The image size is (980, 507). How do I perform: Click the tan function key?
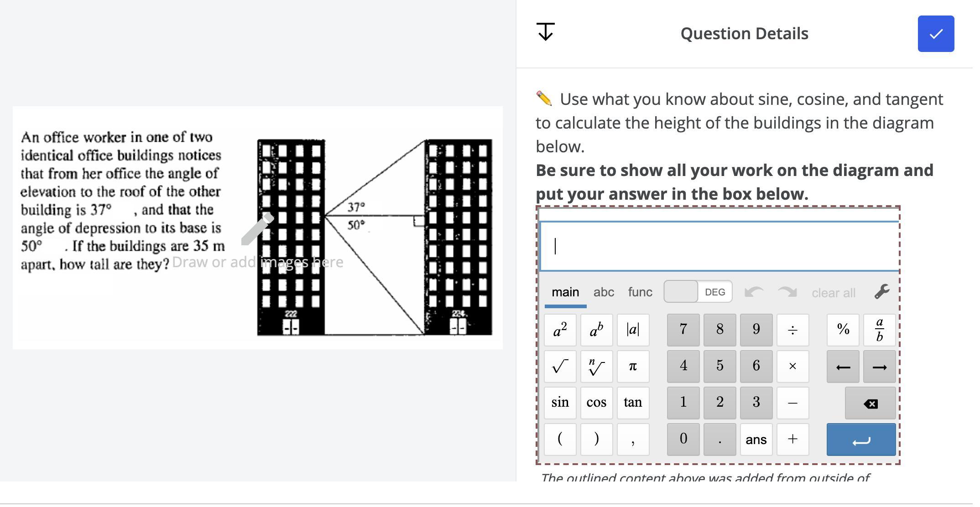point(633,403)
